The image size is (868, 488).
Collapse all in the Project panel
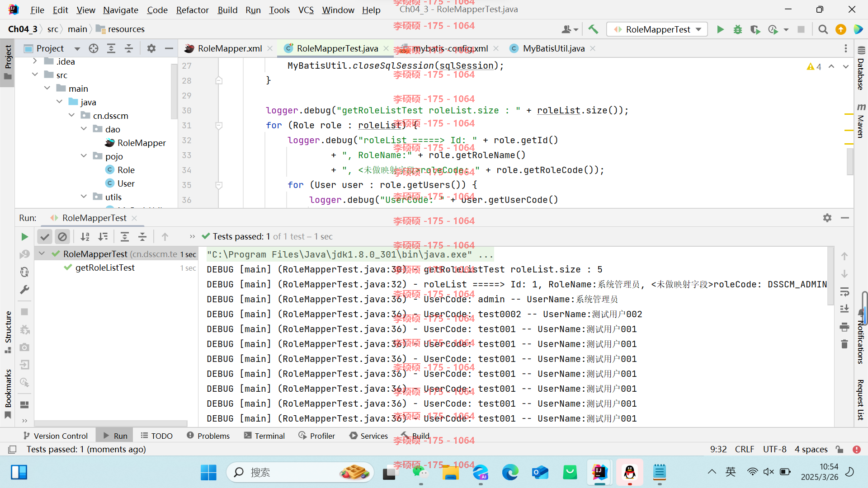[x=129, y=48]
